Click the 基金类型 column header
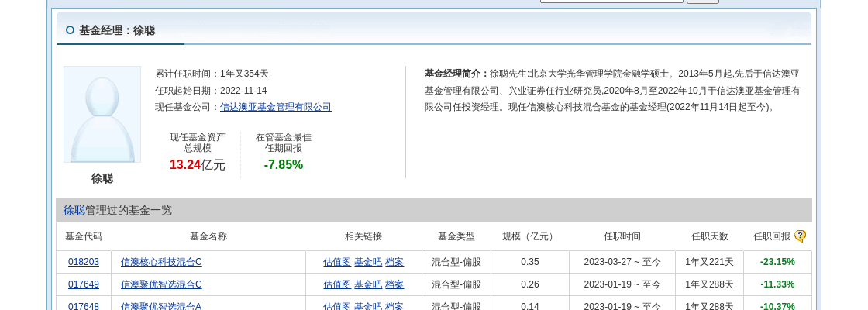Screen dimensions: 868x310 coord(456,236)
